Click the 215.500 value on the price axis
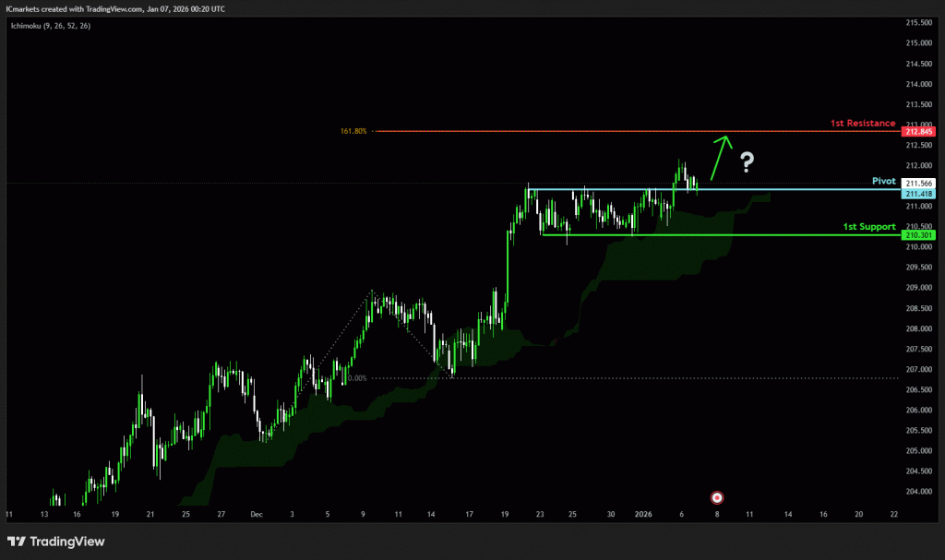The image size is (945, 560). click(917, 22)
